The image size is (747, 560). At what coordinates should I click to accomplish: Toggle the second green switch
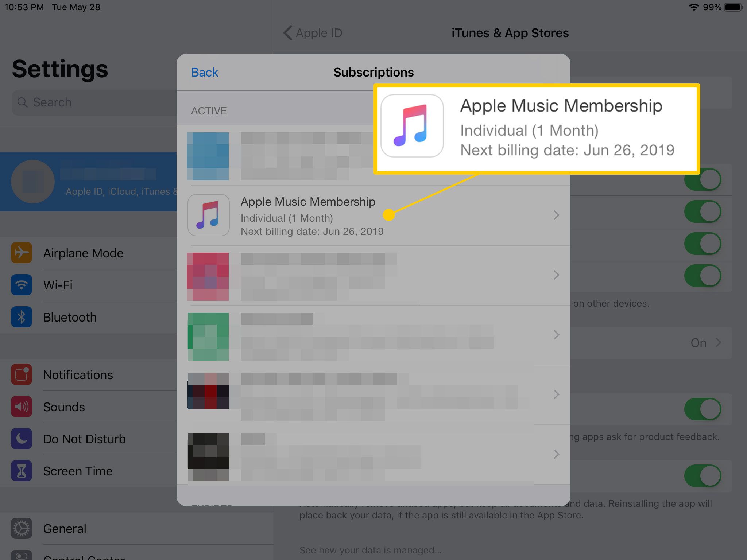[x=703, y=211]
